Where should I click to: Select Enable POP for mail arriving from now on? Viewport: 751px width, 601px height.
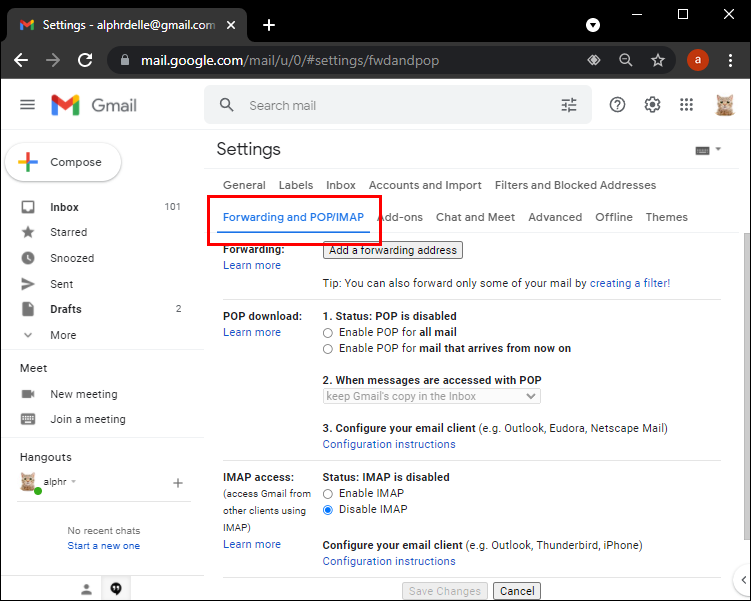328,348
